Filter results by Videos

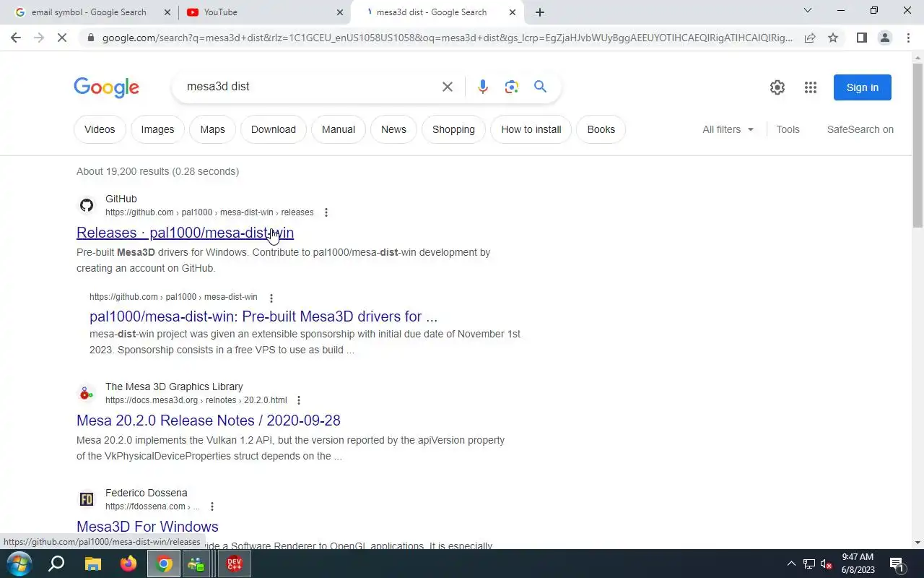(x=100, y=129)
